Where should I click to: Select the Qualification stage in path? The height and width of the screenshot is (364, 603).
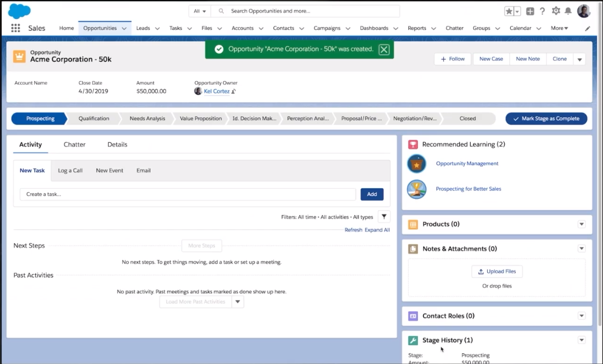[94, 119]
